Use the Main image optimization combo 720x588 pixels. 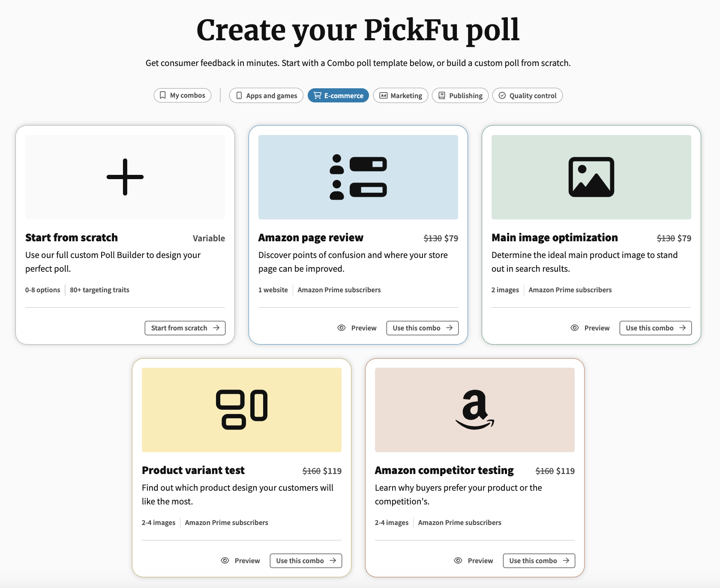(x=656, y=328)
